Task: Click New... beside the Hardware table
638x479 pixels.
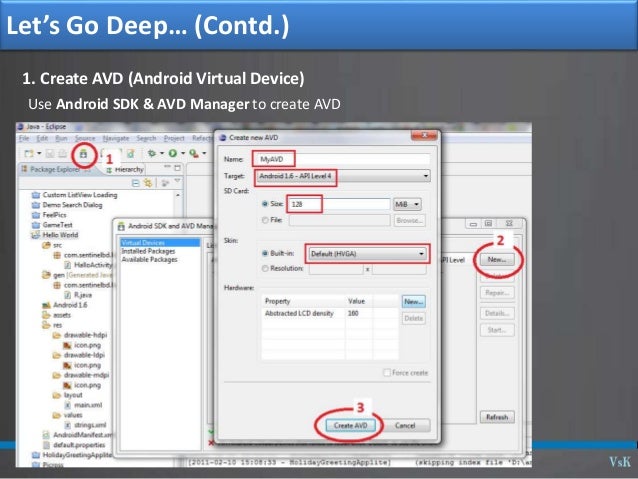Action: [x=413, y=302]
